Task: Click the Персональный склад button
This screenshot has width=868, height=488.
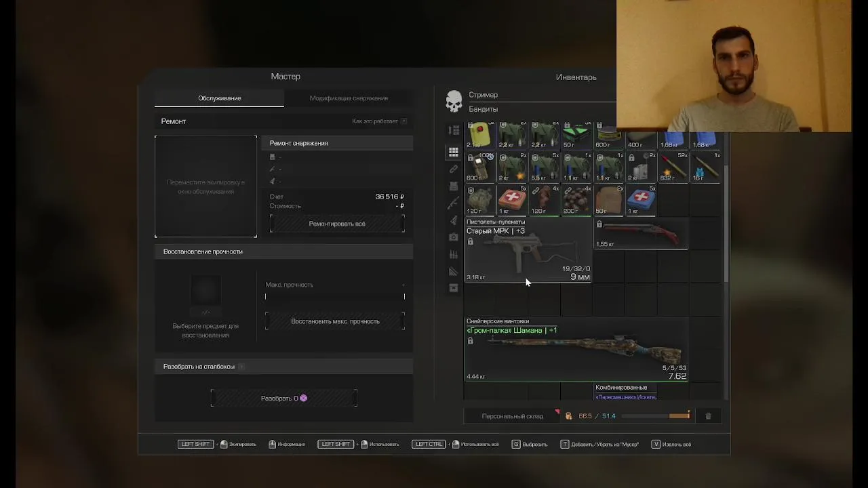Action: pyautogui.click(x=512, y=416)
